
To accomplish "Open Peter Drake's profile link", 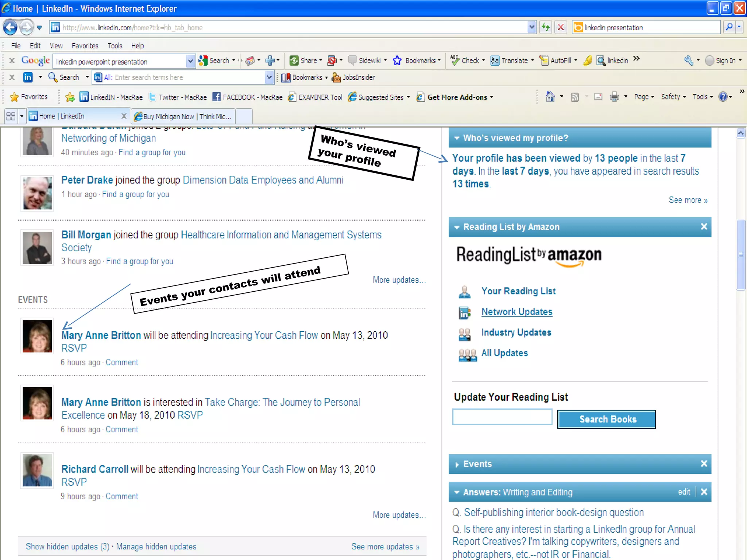I will click(x=87, y=180).
